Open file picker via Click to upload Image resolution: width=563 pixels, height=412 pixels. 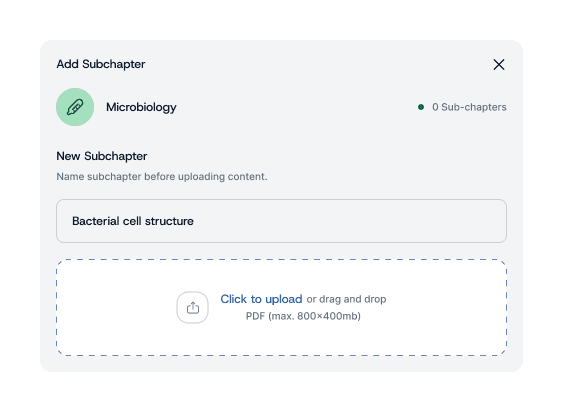261,299
